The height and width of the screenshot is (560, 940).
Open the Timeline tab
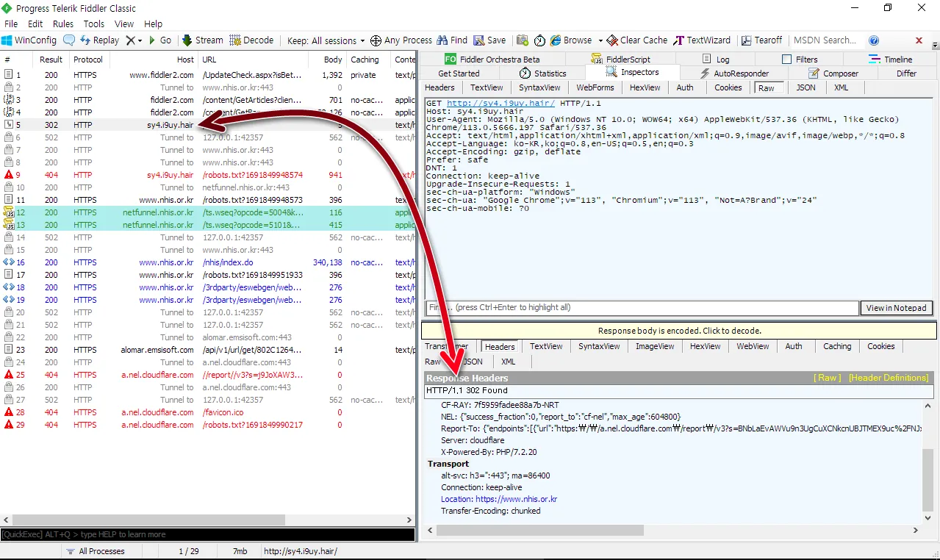click(890, 60)
